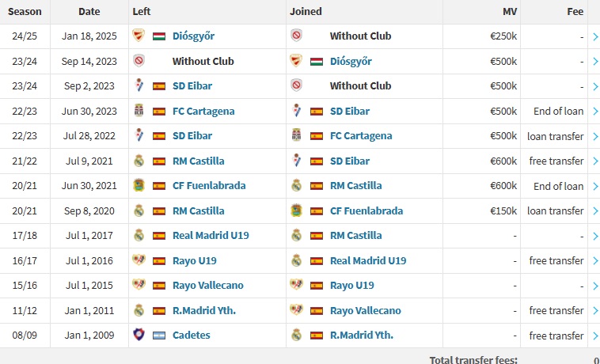Click Without Club icon in the Jan 18, 2025 row

click(x=296, y=36)
